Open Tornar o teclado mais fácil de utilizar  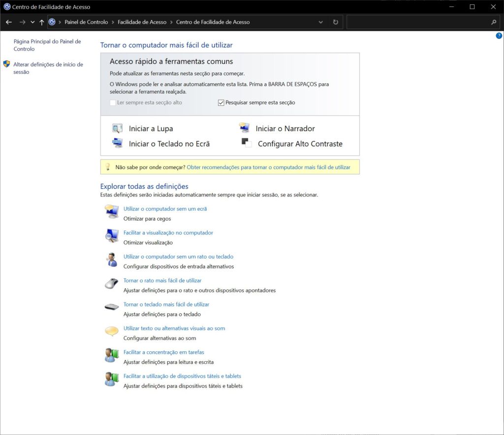(166, 304)
